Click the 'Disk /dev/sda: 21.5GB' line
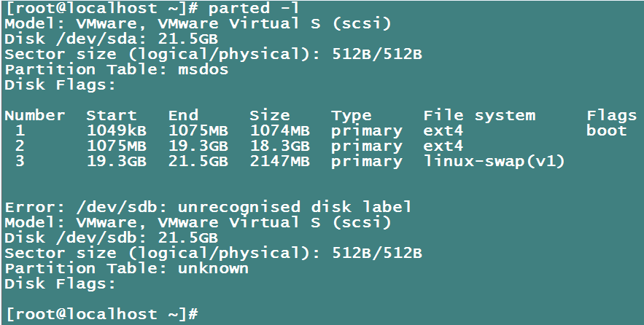Viewport: 644px width, 325px height. [x=111, y=39]
